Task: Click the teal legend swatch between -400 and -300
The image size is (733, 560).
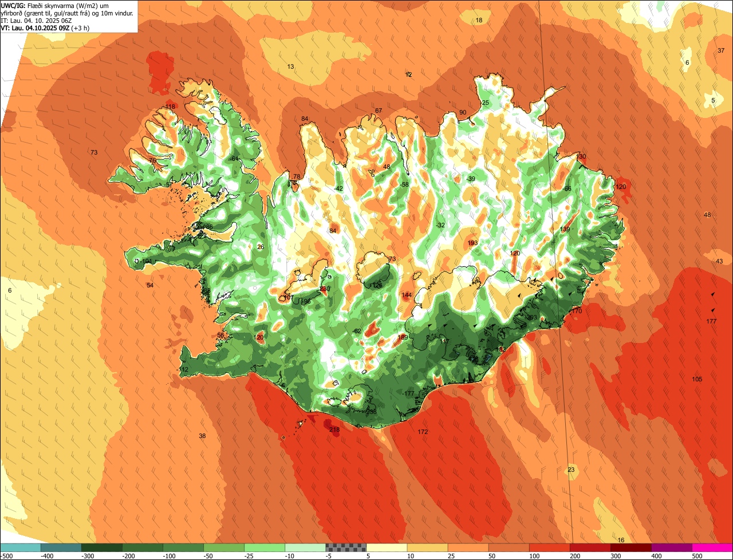Action: (x=61, y=547)
